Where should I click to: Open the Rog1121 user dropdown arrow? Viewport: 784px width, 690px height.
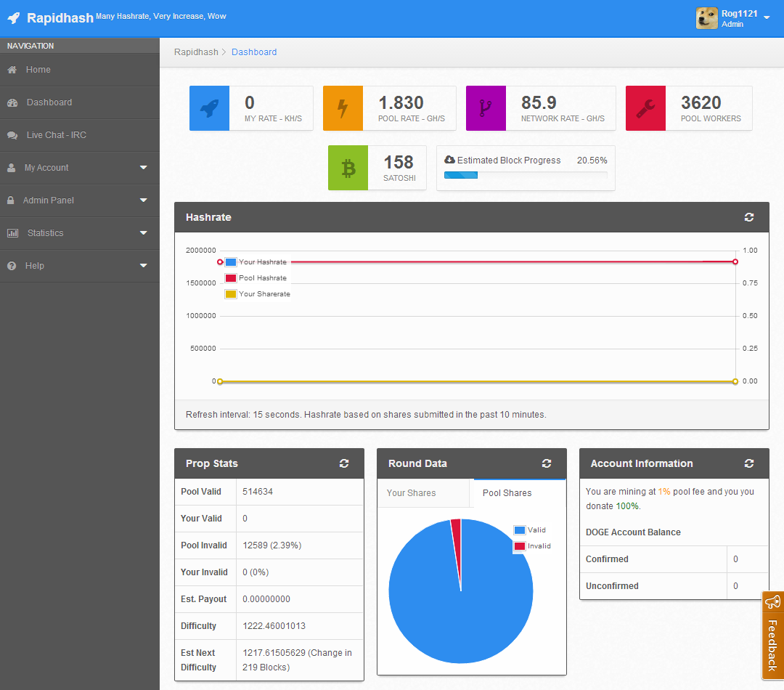coord(767,17)
